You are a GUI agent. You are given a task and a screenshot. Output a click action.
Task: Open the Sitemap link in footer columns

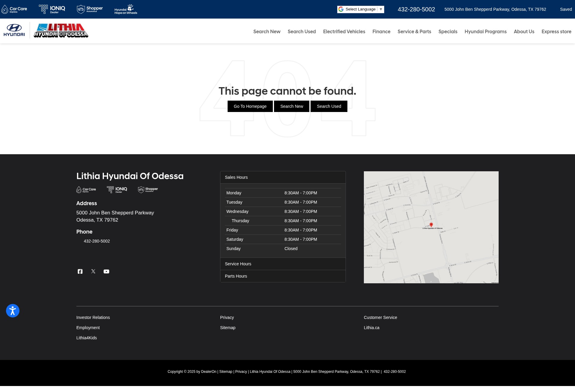pos(228,328)
